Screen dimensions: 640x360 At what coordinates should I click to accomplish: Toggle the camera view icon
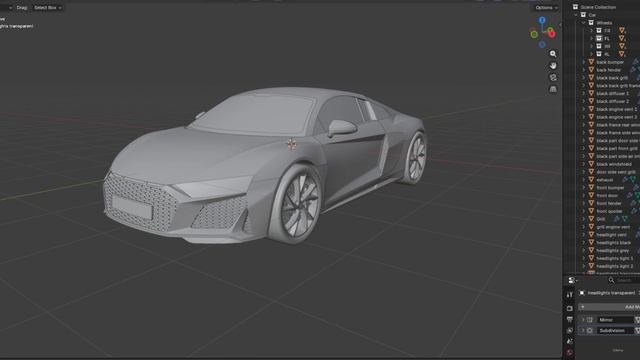[553, 78]
